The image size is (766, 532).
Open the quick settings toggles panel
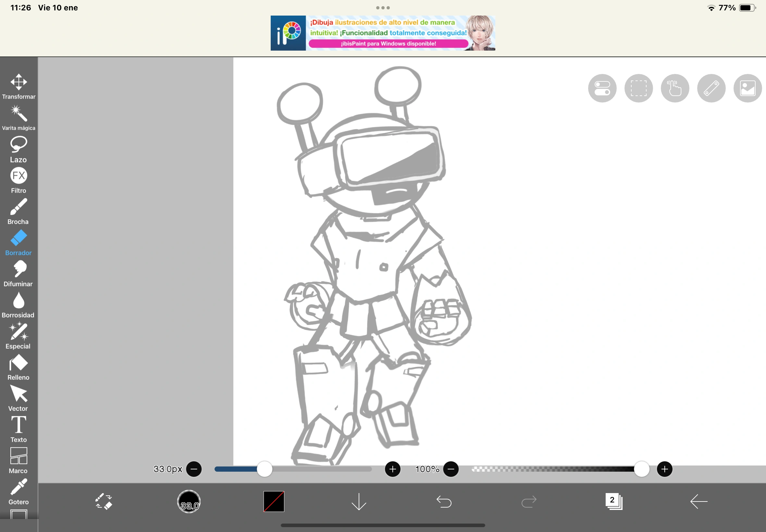602,88
